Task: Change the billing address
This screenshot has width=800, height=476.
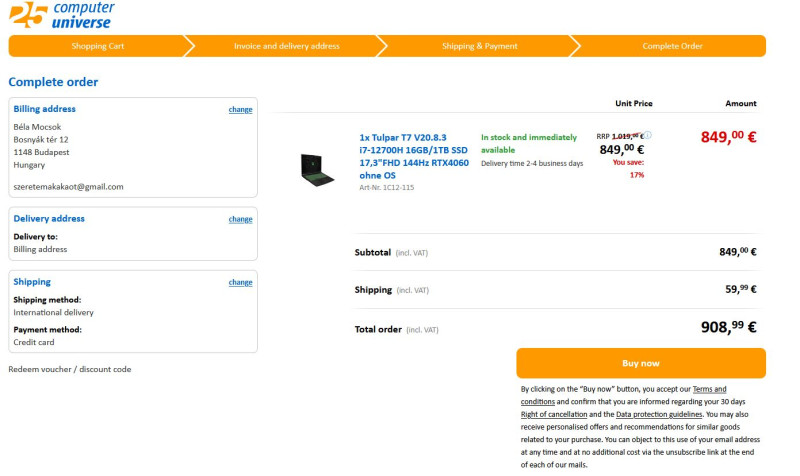Action: pyautogui.click(x=240, y=109)
